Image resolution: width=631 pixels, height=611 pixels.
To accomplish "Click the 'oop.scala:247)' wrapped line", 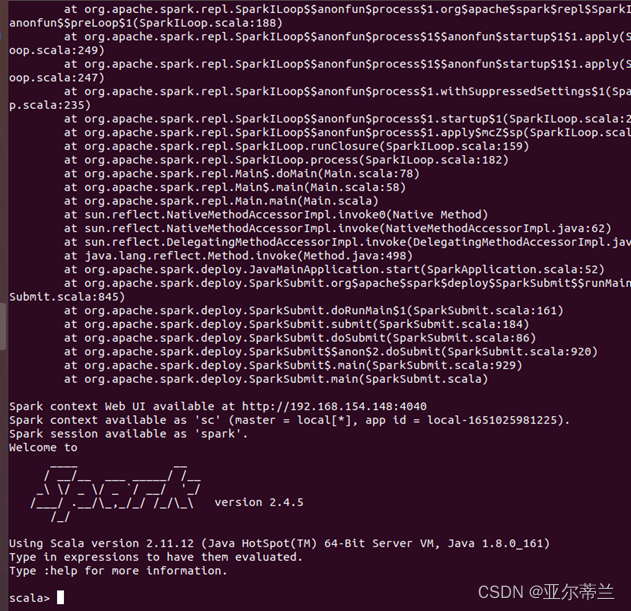I will [x=57, y=78].
